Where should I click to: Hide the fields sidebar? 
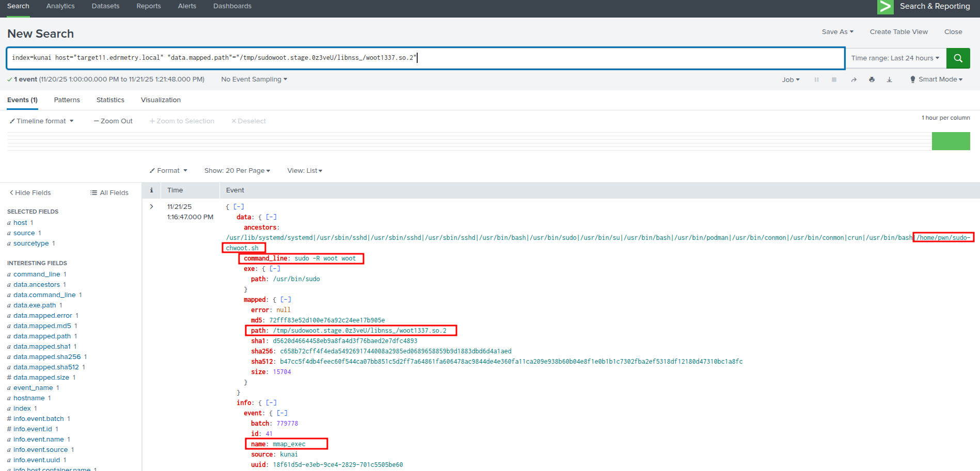pos(30,193)
